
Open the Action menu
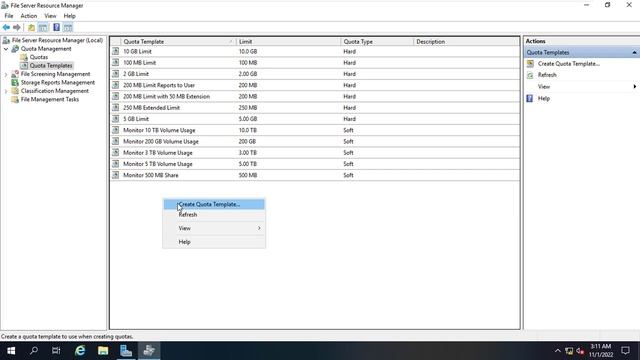(29, 16)
